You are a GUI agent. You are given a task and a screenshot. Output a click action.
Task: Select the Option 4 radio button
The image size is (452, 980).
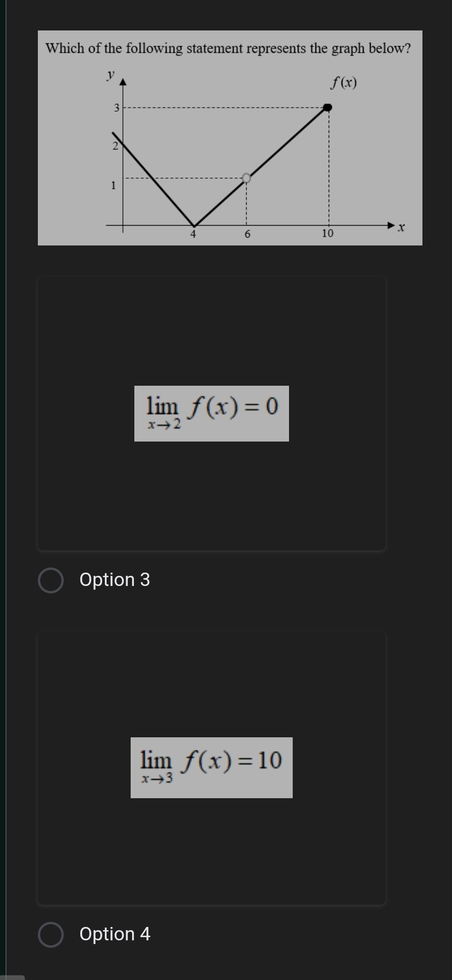[51, 934]
